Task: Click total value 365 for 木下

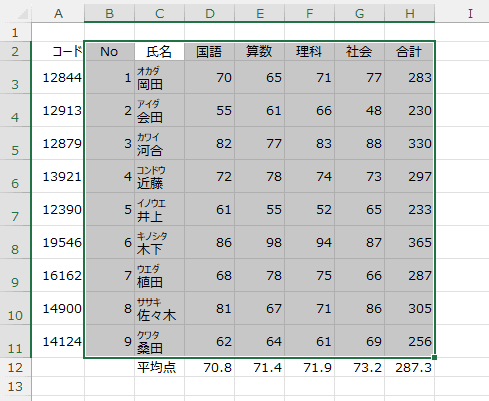Action: click(x=409, y=242)
